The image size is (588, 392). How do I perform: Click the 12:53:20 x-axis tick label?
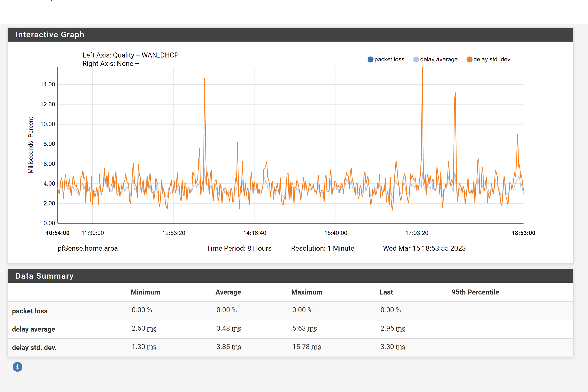tap(174, 233)
